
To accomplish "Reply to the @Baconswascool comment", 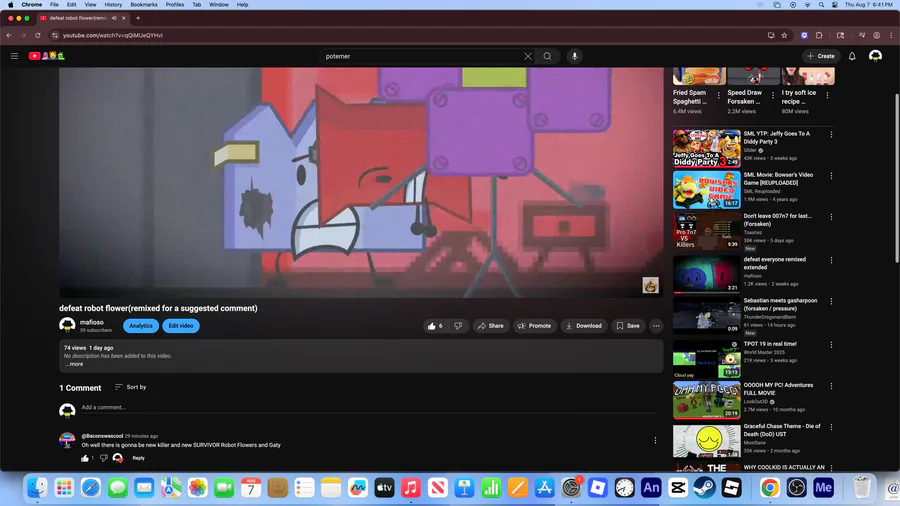I will [x=138, y=458].
